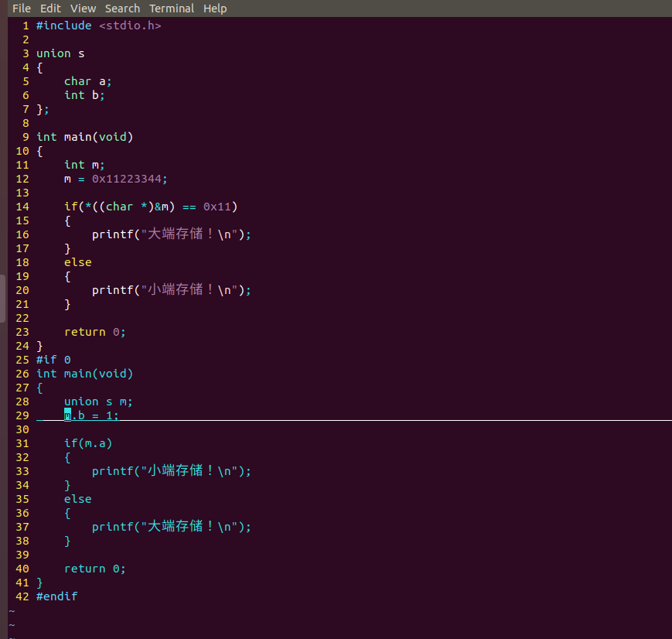The image size is (672, 639).
Task: Open the Edit menu
Action: coord(50,9)
